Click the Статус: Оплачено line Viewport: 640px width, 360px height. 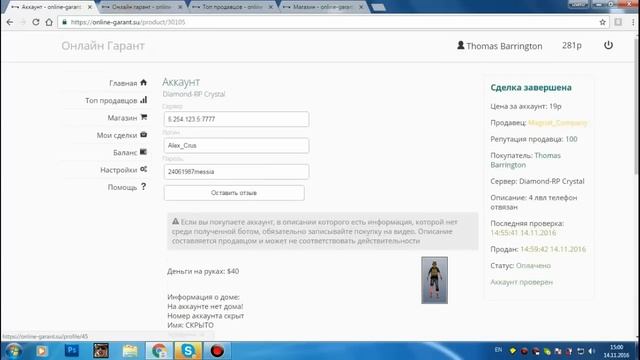click(520, 266)
